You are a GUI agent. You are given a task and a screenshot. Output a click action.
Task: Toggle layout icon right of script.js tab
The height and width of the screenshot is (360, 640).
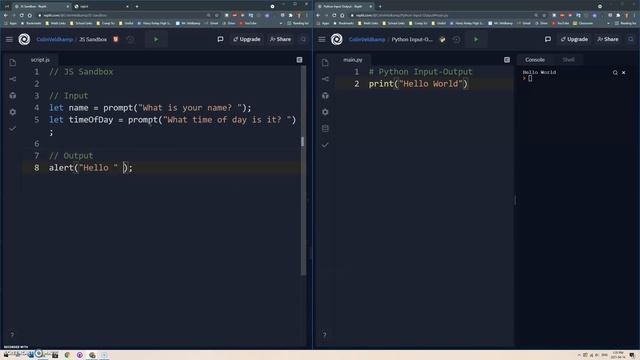(x=299, y=60)
